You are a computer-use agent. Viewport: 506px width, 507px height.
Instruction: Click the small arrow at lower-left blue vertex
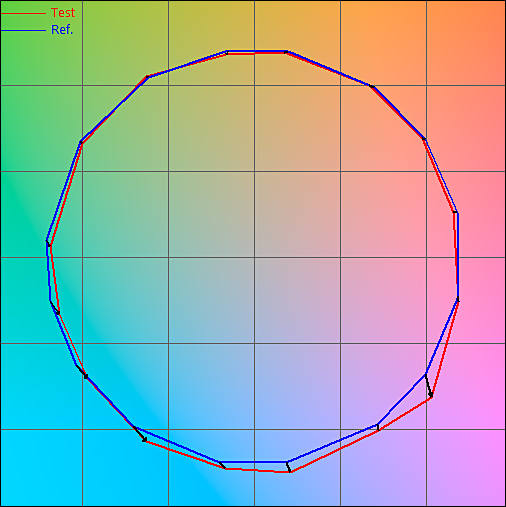[81, 371]
